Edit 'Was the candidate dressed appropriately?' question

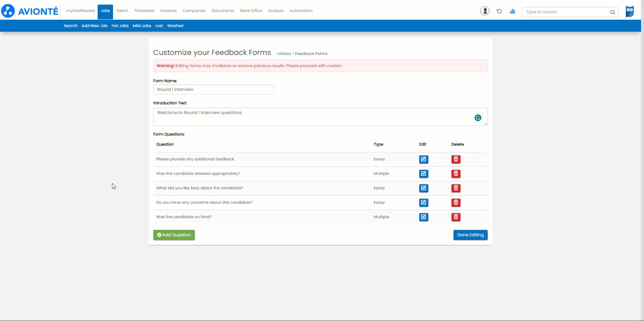click(x=423, y=174)
